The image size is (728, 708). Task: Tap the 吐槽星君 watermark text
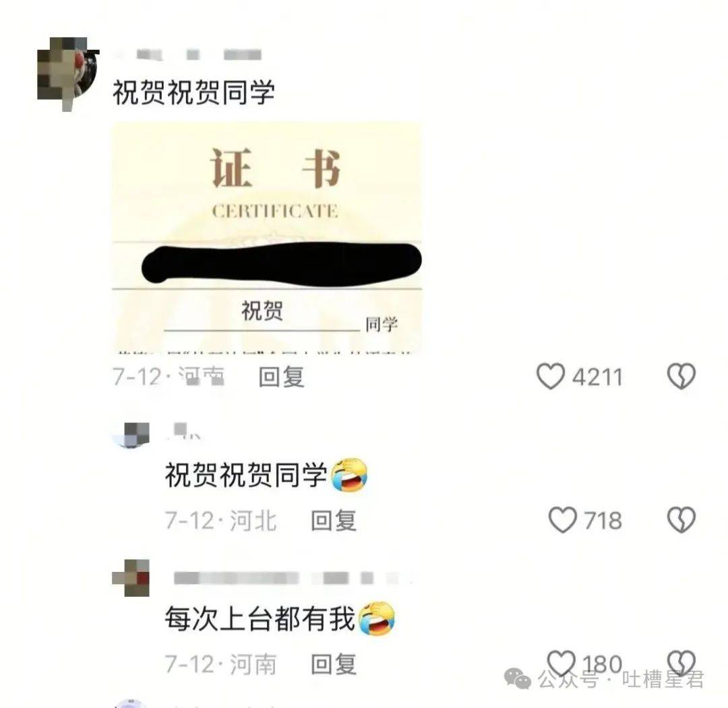663,680
